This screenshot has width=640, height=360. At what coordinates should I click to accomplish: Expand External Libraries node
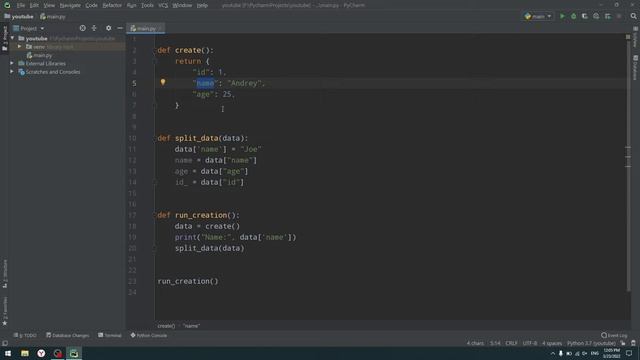tap(12, 63)
